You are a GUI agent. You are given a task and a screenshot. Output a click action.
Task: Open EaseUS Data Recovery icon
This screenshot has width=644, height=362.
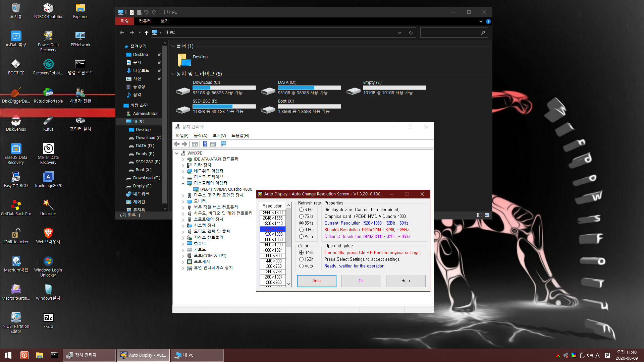click(16, 154)
